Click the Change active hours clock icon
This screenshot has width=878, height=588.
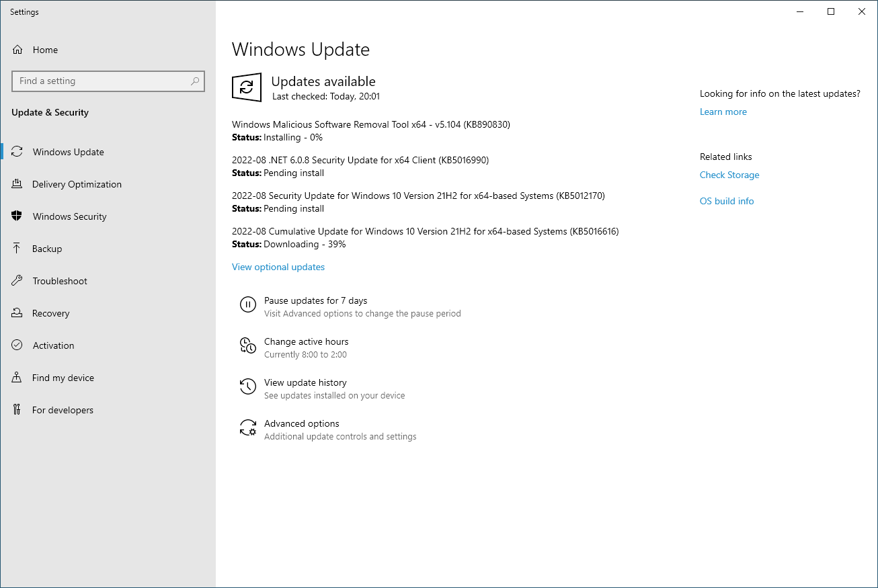(248, 346)
